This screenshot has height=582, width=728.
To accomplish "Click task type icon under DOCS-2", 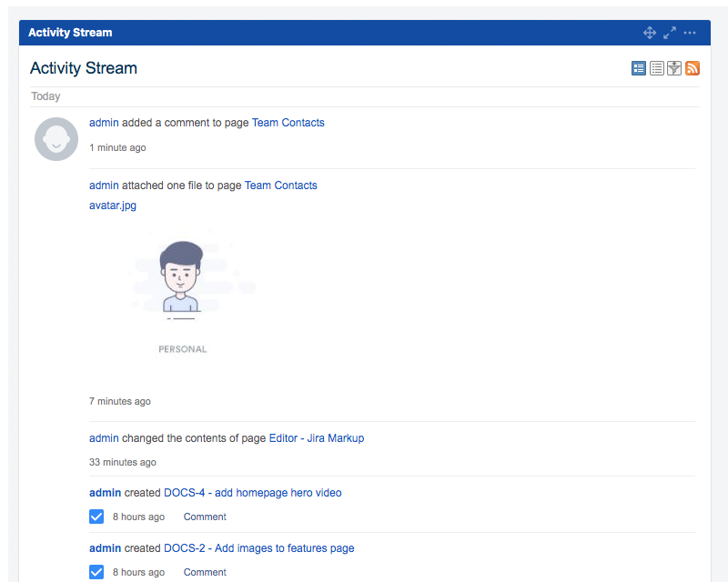I will point(96,572).
